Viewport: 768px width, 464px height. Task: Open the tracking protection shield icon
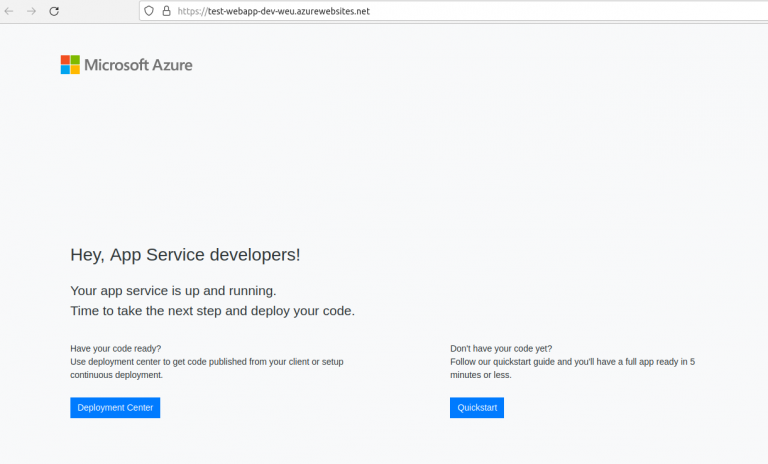[149, 11]
